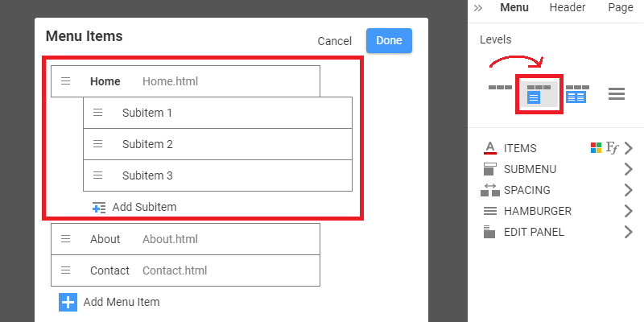The image size is (644, 322).
Task: Click the drag handle icon on Subitem 2
Action: tap(97, 144)
